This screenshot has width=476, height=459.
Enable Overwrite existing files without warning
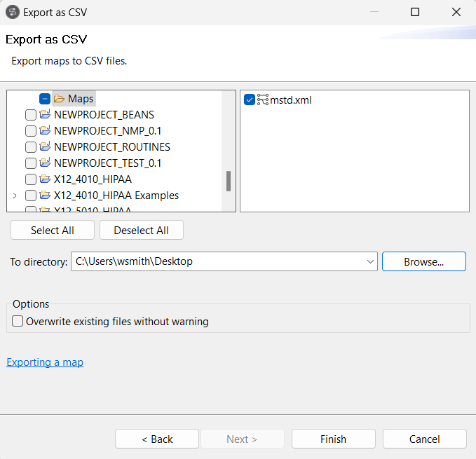coord(18,322)
